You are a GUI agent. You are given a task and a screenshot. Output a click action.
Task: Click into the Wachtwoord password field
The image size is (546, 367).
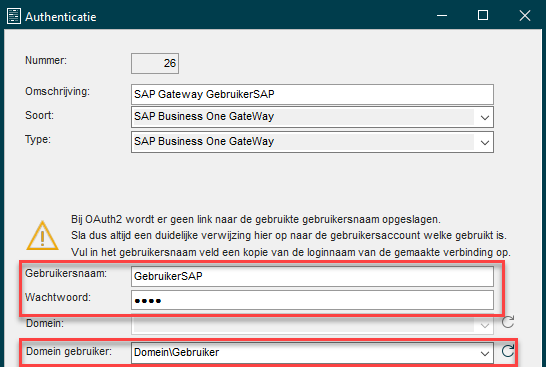(312, 300)
